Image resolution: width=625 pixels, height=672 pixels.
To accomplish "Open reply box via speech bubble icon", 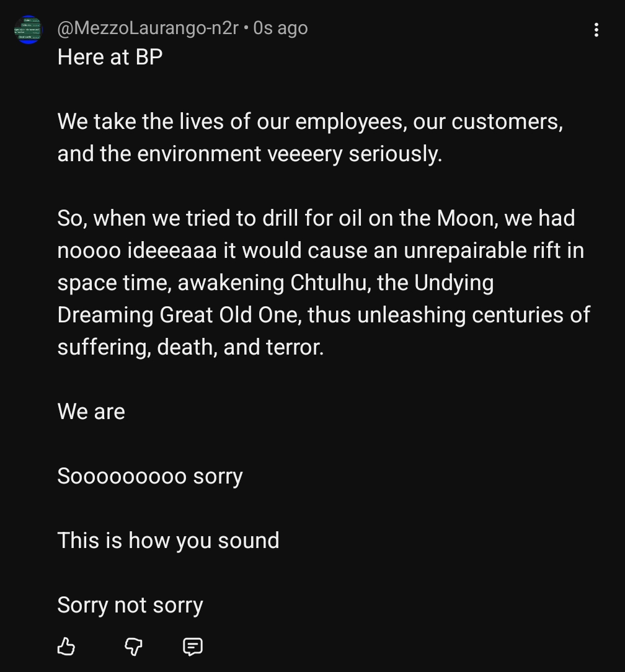I will coord(193,647).
